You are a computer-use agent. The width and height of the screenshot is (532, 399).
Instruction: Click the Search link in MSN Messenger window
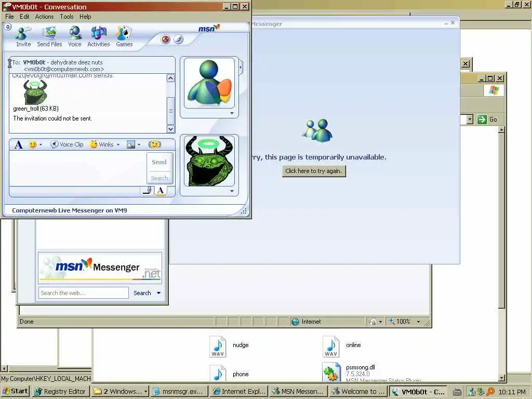coord(142,293)
